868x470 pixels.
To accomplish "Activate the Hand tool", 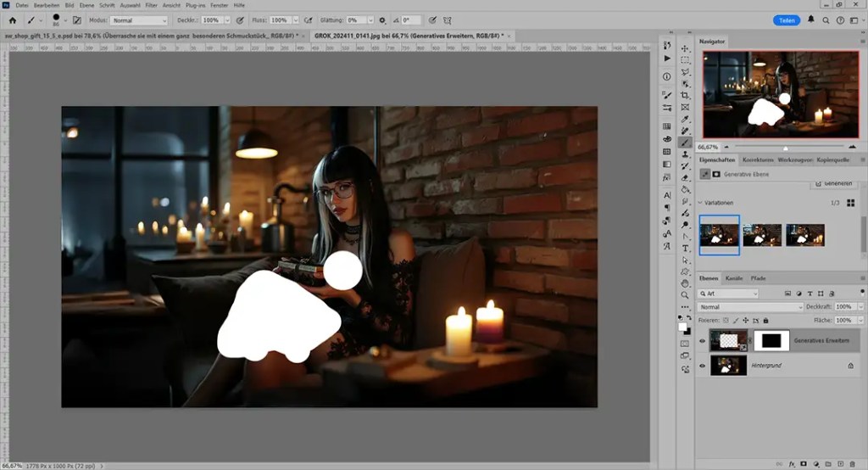I will tap(685, 283).
